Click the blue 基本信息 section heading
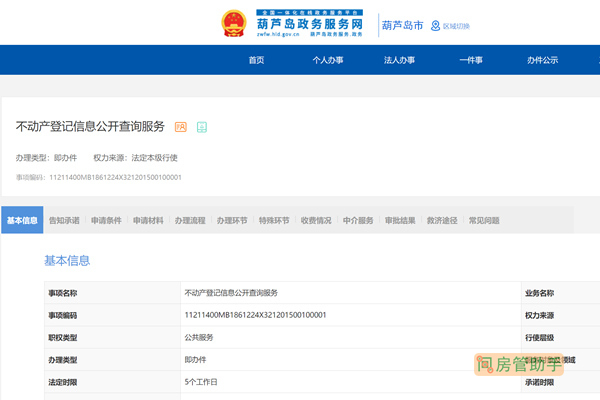 point(67,261)
